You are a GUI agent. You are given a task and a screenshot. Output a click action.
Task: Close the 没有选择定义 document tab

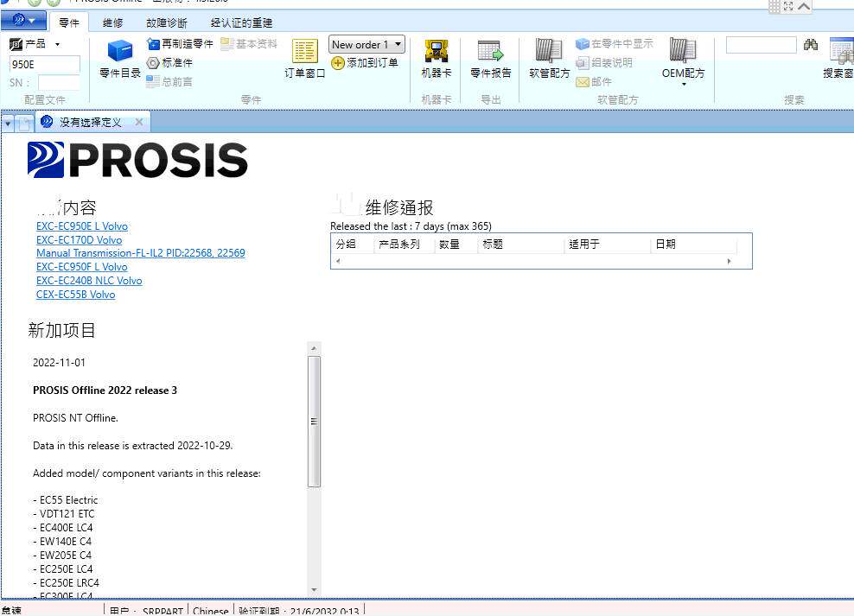(x=139, y=122)
